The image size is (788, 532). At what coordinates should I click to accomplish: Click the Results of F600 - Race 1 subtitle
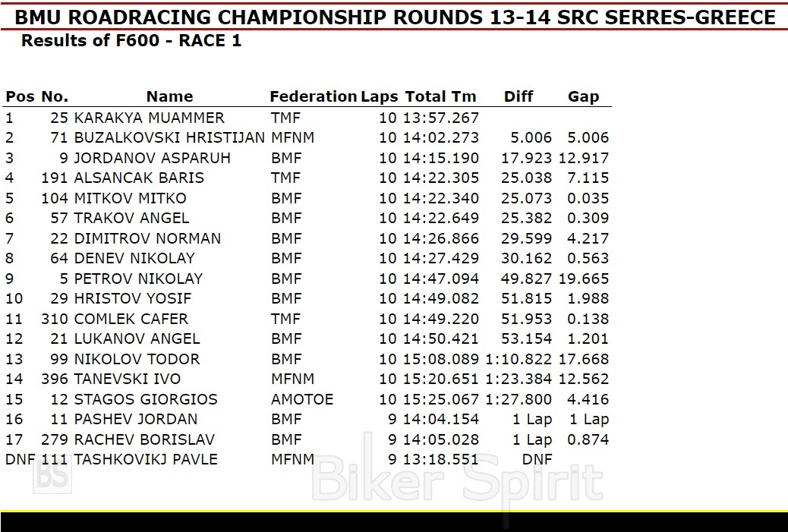click(131, 41)
